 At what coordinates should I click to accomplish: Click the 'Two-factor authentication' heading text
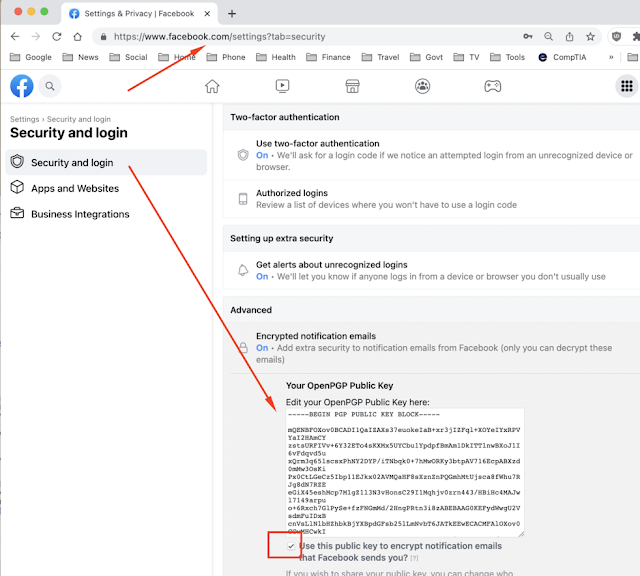click(284, 117)
